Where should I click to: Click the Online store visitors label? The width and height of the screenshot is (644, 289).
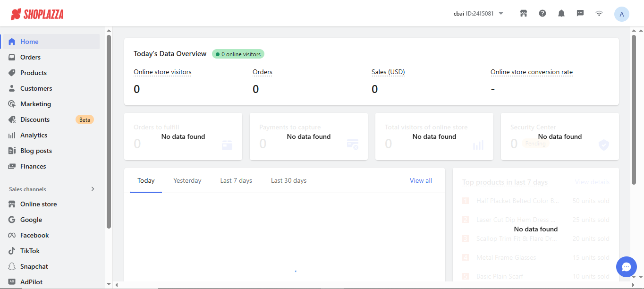pos(162,72)
